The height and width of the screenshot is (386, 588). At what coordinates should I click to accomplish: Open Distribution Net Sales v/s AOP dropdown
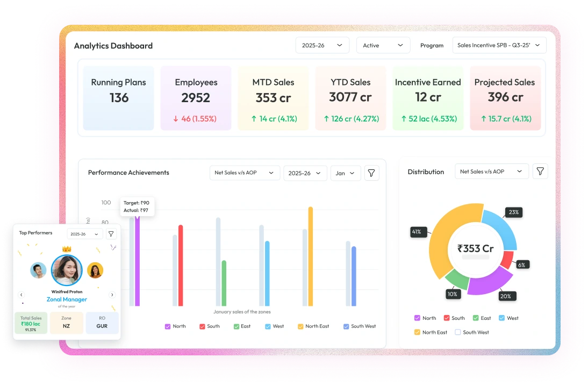pos(491,171)
